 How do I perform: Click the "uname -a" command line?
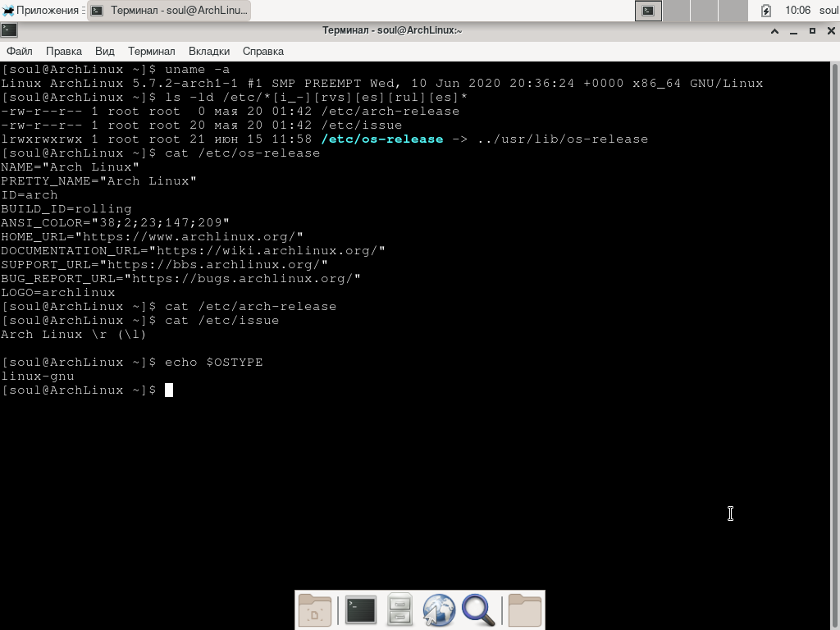pyautogui.click(x=115, y=70)
